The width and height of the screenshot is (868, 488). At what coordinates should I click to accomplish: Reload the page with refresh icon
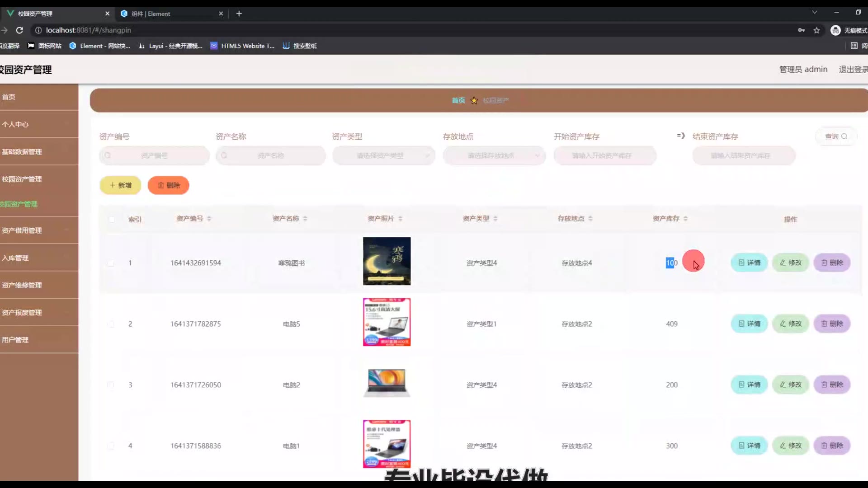[x=19, y=30]
